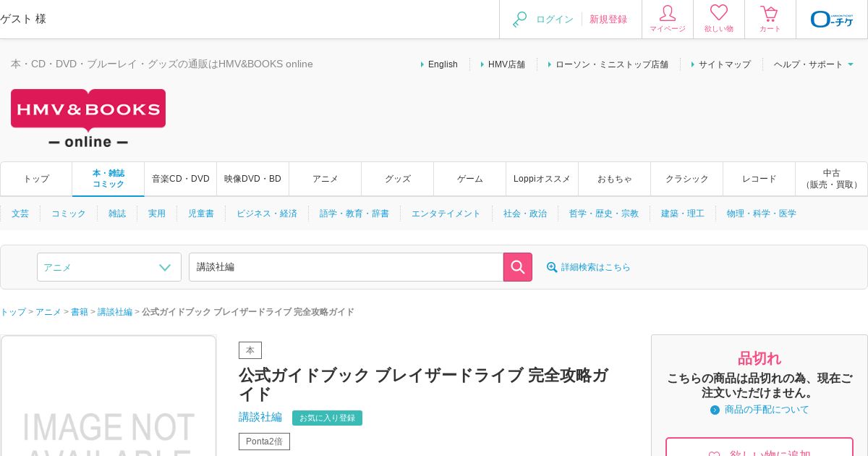The height and width of the screenshot is (456, 868).
Task: Open wishlist heart icon in header
Action: pos(719,13)
